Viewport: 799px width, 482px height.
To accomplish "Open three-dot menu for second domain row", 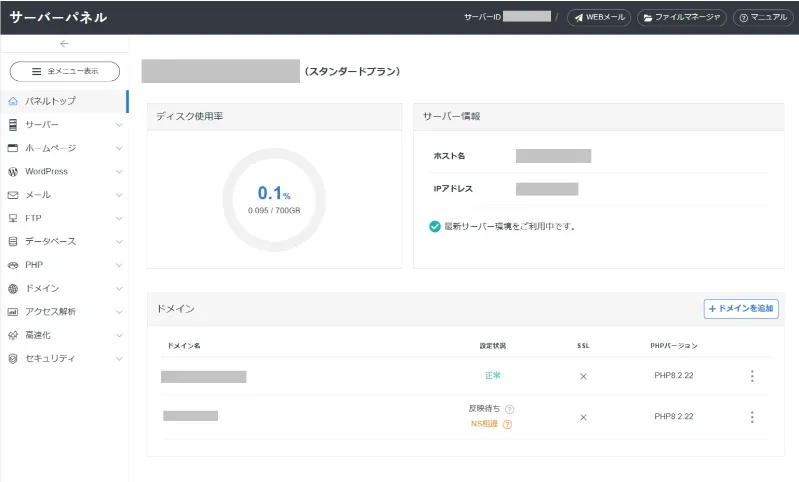I will [x=752, y=417].
